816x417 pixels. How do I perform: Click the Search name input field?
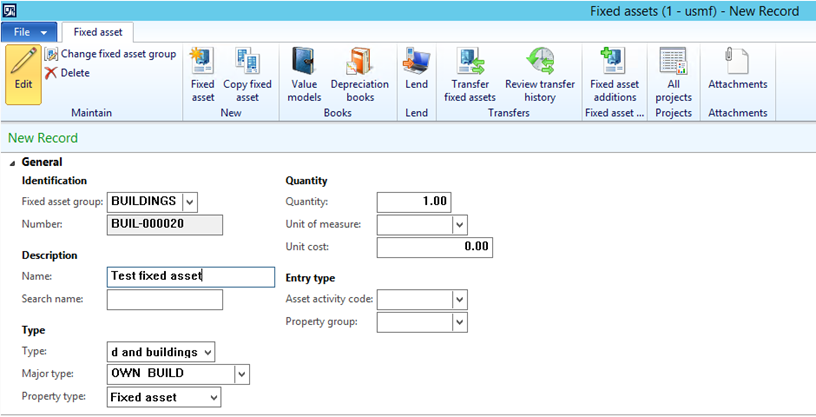pyautogui.click(x=164, y=300)
